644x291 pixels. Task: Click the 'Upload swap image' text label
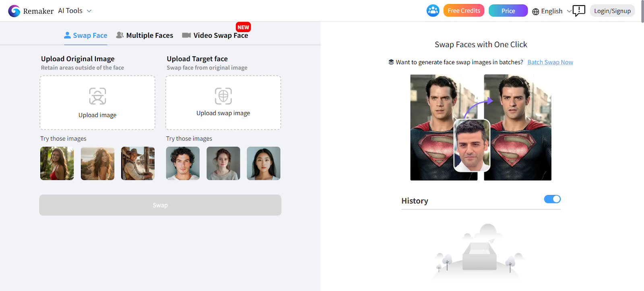pos(223,113)
